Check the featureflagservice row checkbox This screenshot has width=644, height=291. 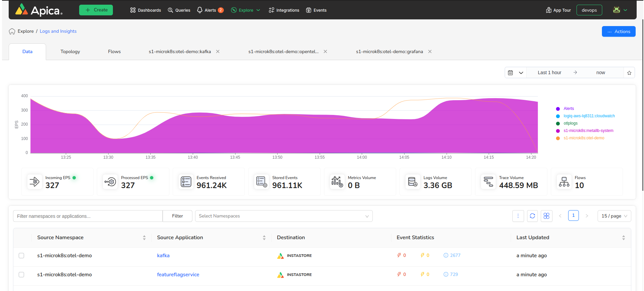click(x=21, y=275)
